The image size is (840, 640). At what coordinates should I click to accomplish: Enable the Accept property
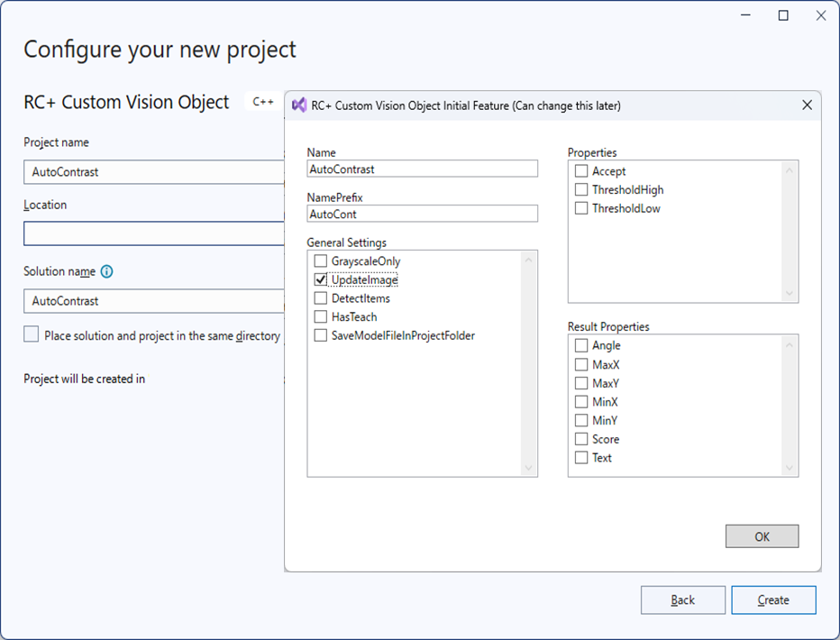581,171
